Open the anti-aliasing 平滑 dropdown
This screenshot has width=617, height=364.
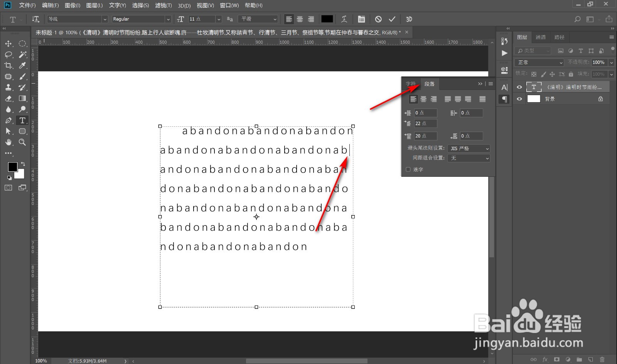point(258,19)
